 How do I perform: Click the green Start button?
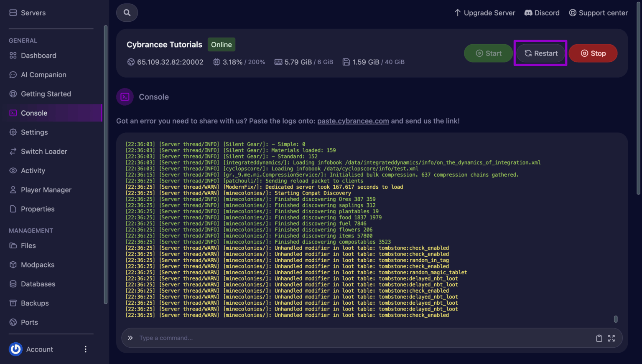[488, 53]
